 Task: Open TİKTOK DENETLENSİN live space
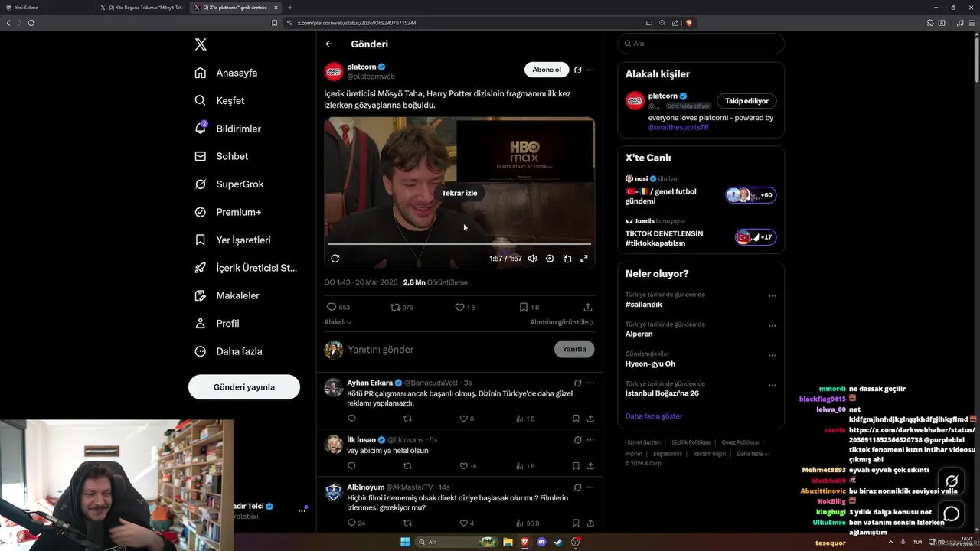701,233
